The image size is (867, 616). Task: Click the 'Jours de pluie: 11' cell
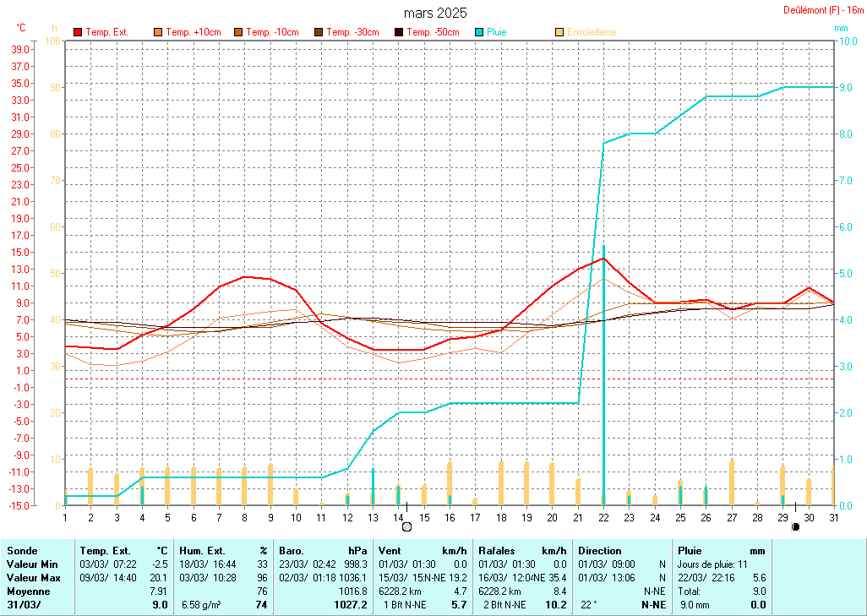point(713,563)
